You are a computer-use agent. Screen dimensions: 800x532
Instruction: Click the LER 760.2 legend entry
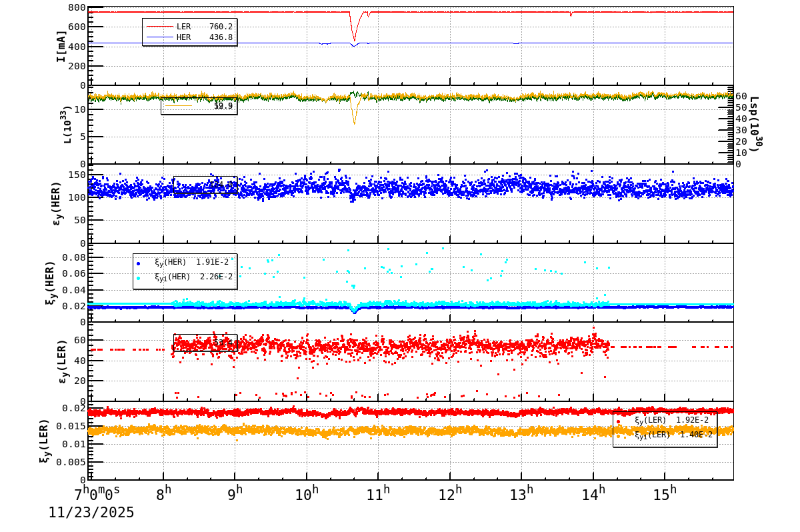[x=190, y=27]
